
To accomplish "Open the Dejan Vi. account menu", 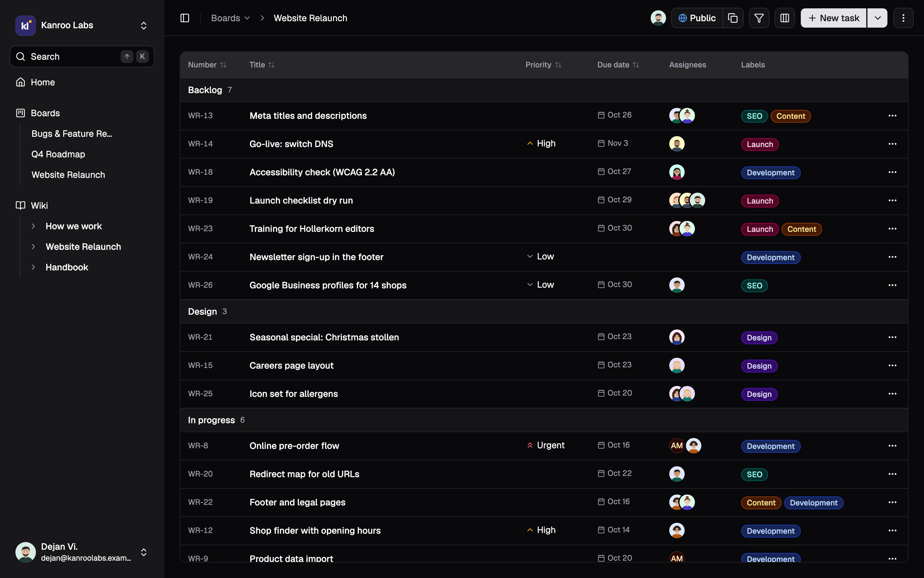I will (x=82, y=552).
